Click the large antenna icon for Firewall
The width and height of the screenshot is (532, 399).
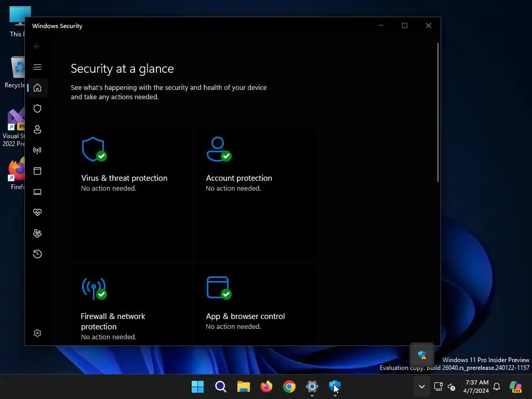click(94, 289)
